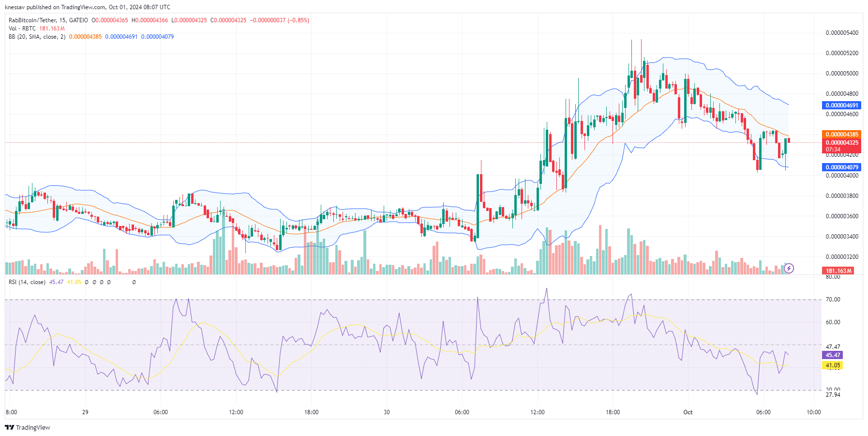The image size is (868, 436).
Task: Click the −0.85% change value in the legend
Action: [x=298, y=20]
